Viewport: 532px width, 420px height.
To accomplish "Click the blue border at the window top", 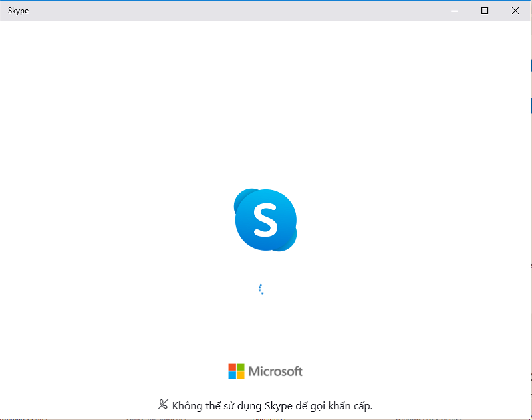I will [266, 1].
